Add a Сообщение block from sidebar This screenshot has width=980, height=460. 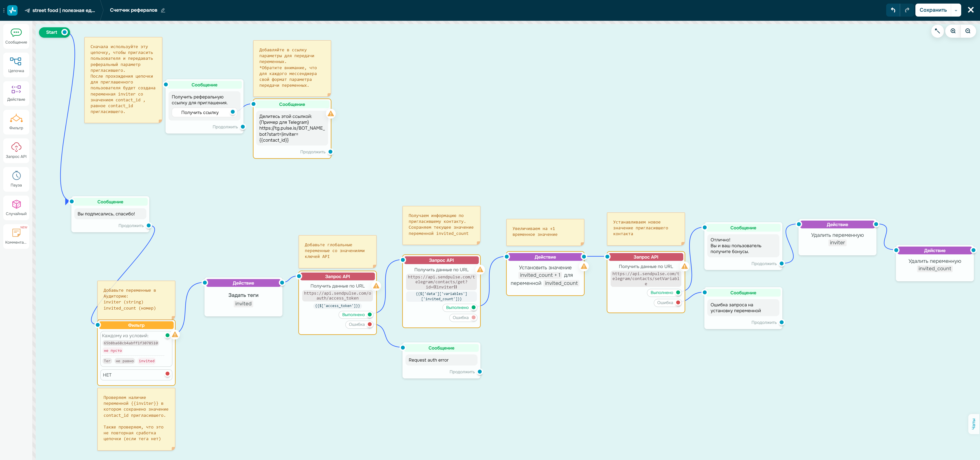point(16,36)
